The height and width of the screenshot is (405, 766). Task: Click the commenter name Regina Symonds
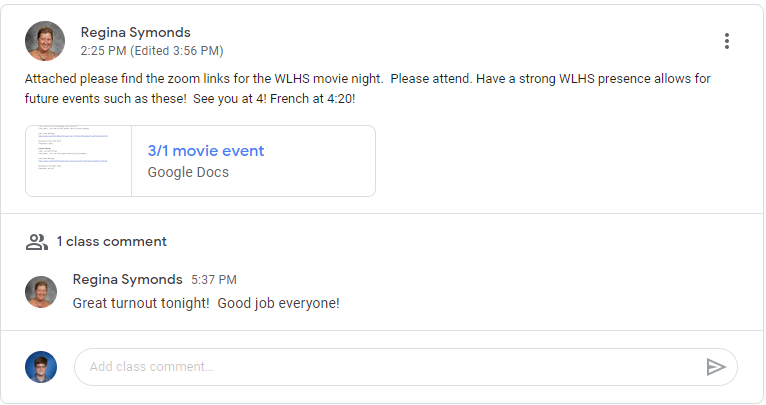(x=127, y=280)
